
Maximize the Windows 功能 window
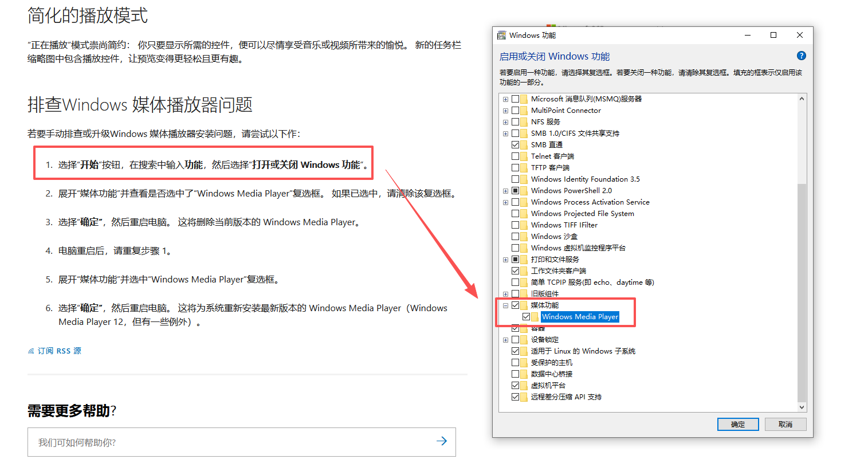click(x=773, y=35)
